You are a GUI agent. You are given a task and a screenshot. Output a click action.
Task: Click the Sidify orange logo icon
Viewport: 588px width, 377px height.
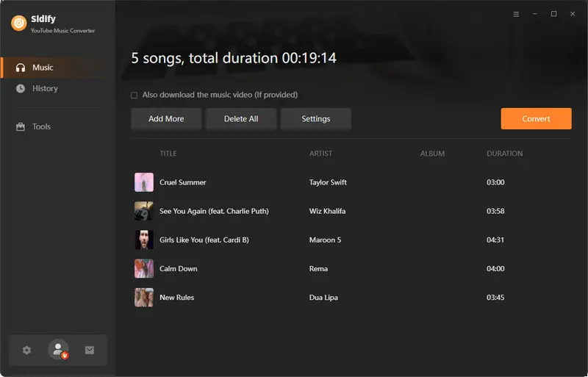tap(19, 24)
